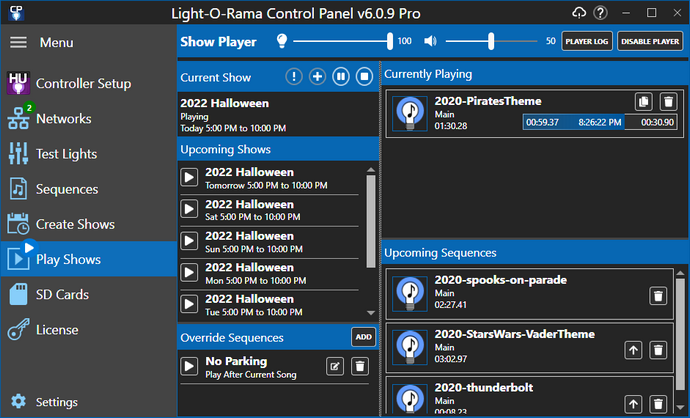
Task: Delete the No Parking override sequence
Action: point(360,366)
